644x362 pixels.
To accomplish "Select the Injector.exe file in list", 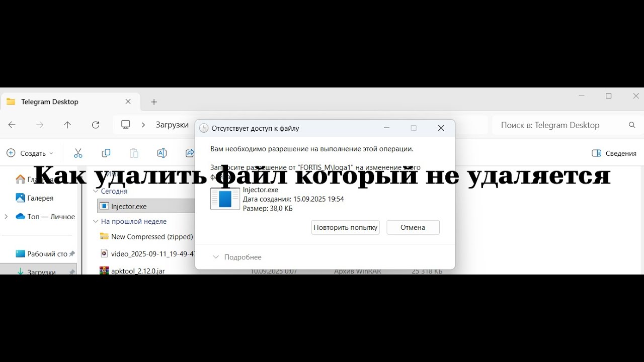I will pos(146,206).
